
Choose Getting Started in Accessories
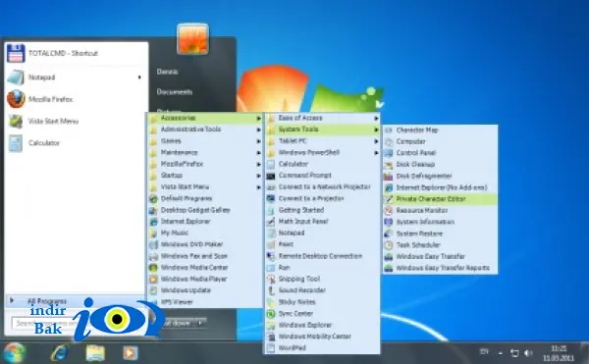click(323, 210)
